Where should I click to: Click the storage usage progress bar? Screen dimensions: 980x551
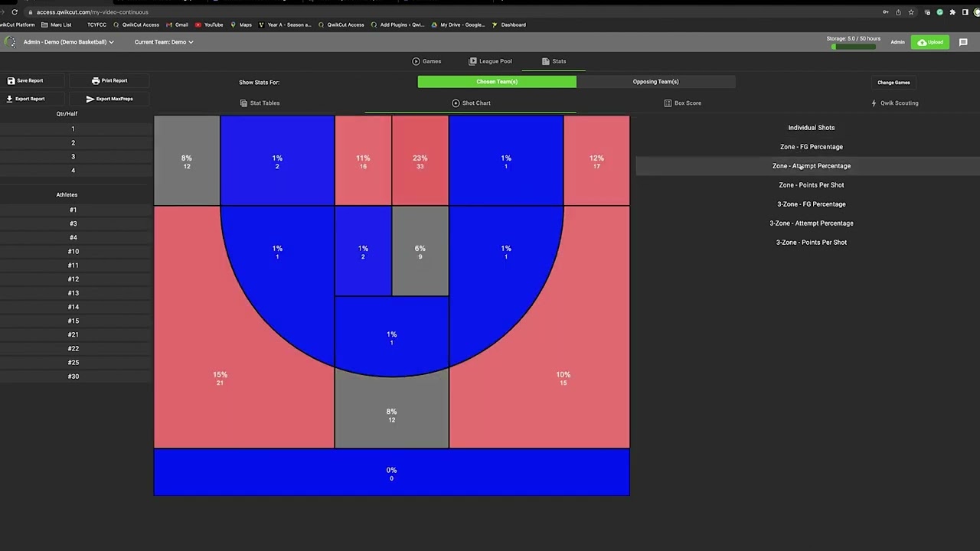tap(854, 47)
